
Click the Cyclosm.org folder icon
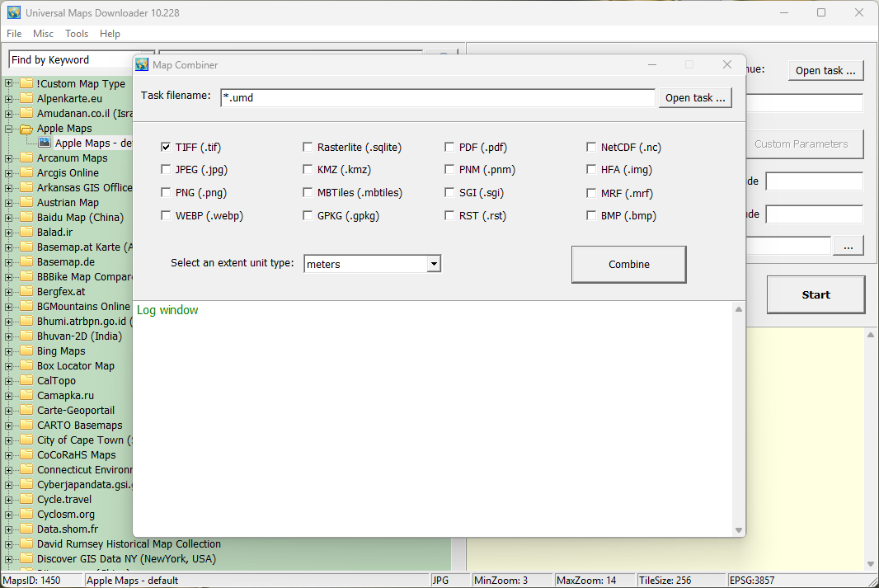[26, 515]
